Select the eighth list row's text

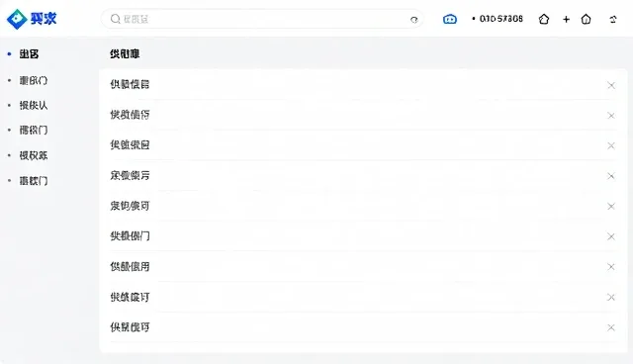coord(130,297)
